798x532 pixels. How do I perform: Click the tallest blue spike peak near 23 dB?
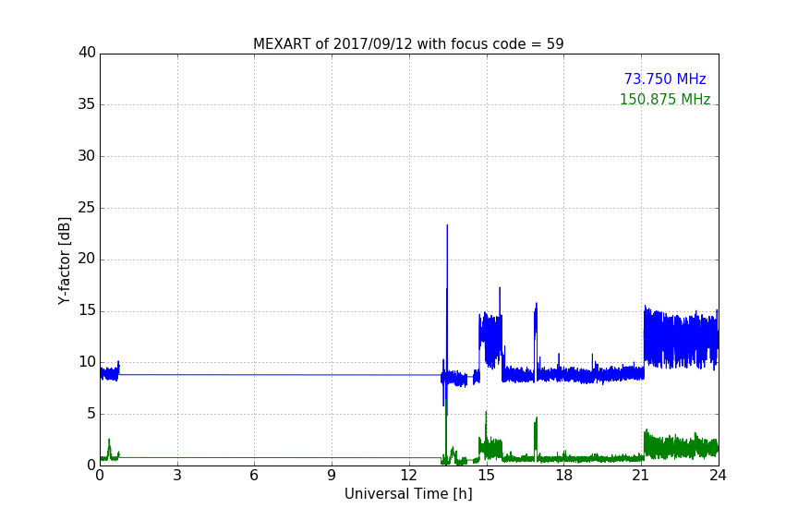tap(447, 225)
